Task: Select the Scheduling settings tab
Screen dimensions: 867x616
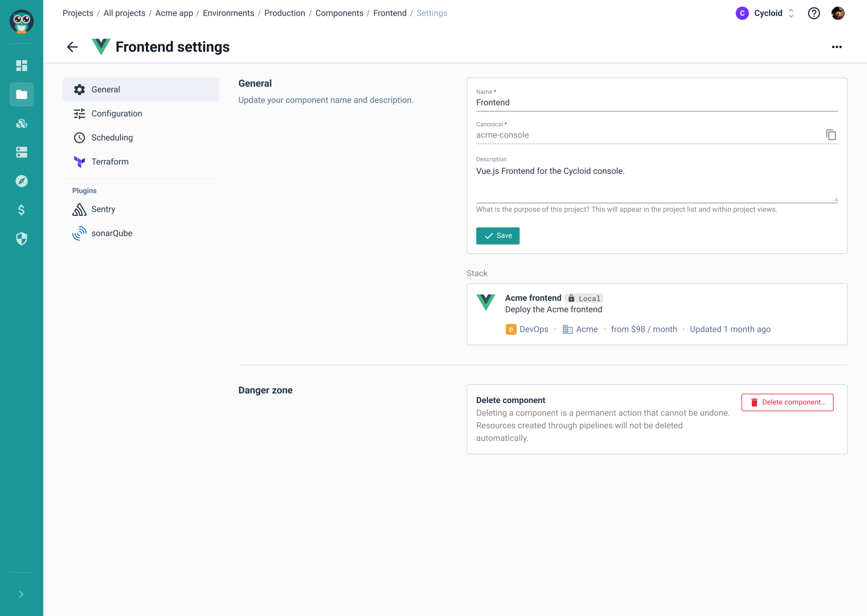Action: (141, 138)
